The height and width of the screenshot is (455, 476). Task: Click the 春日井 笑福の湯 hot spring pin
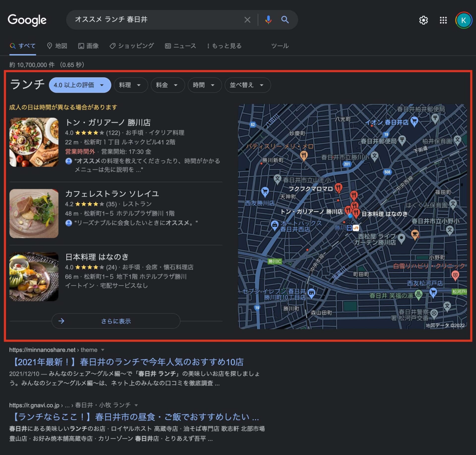(x=419, y=295)
